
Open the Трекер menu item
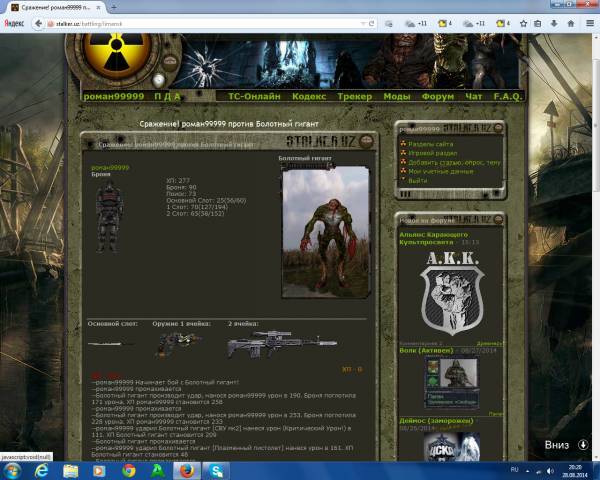(355, 96)
